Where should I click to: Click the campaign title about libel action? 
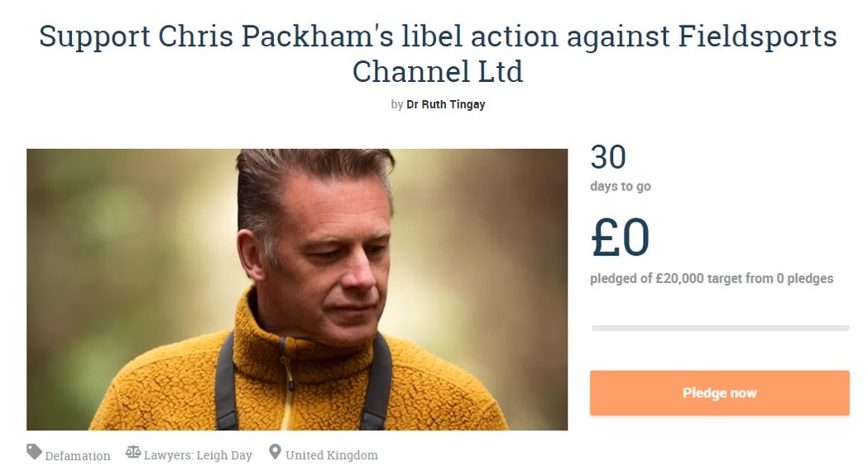(438, 53)
